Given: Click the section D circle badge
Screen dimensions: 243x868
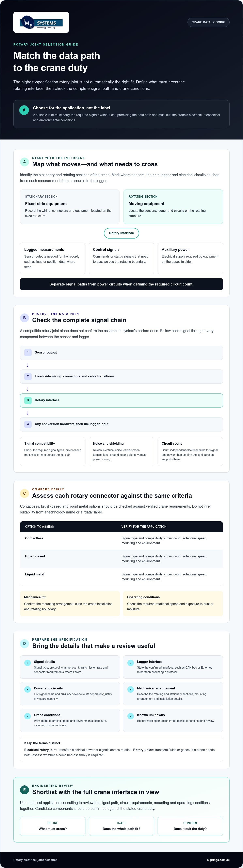Looking at the screenshot, I should tap(24, 644).
